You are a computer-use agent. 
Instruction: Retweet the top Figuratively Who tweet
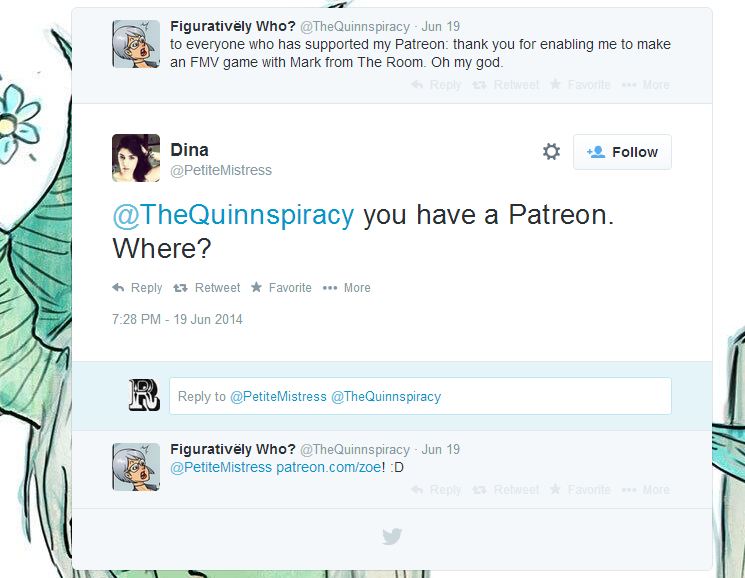[506, 85]
